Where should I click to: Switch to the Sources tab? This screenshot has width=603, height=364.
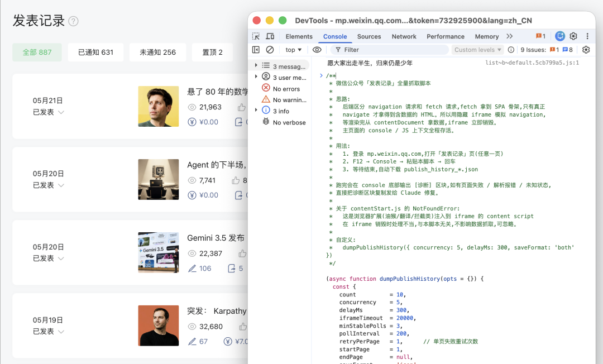[x=369, y=36]
